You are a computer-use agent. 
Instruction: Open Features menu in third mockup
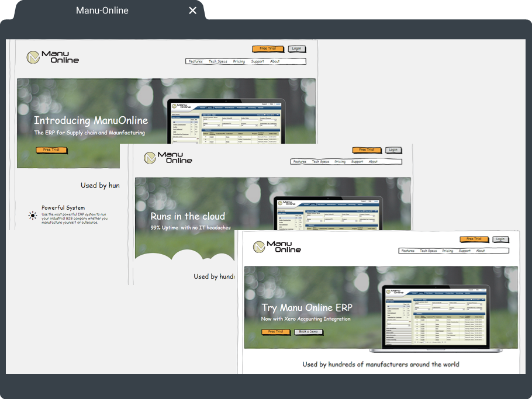[x=408, y=251]
